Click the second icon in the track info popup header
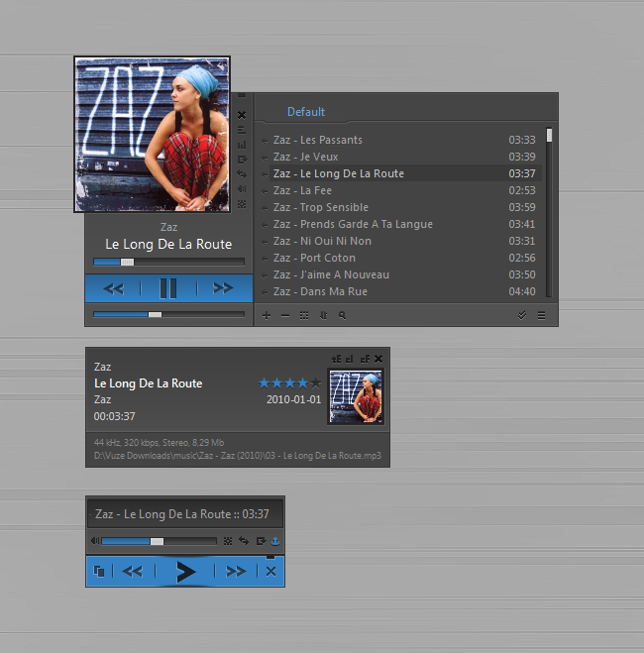The image size is (644, 653). pos(349,359)
